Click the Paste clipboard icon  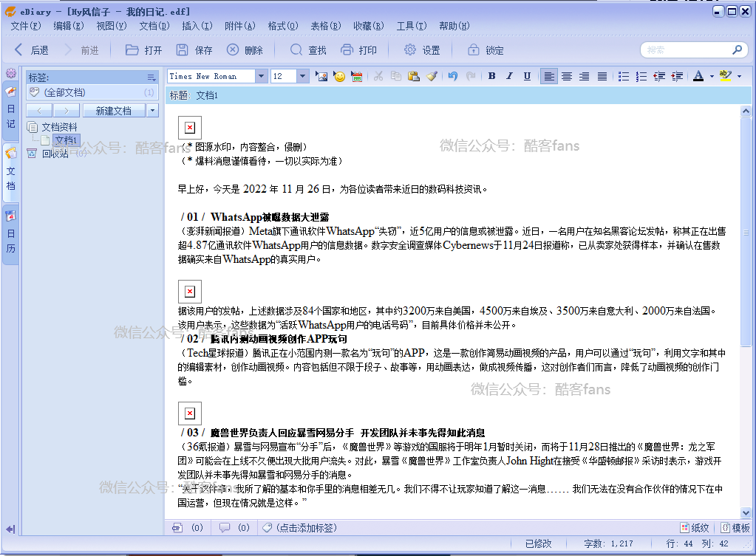coord(413,76)
